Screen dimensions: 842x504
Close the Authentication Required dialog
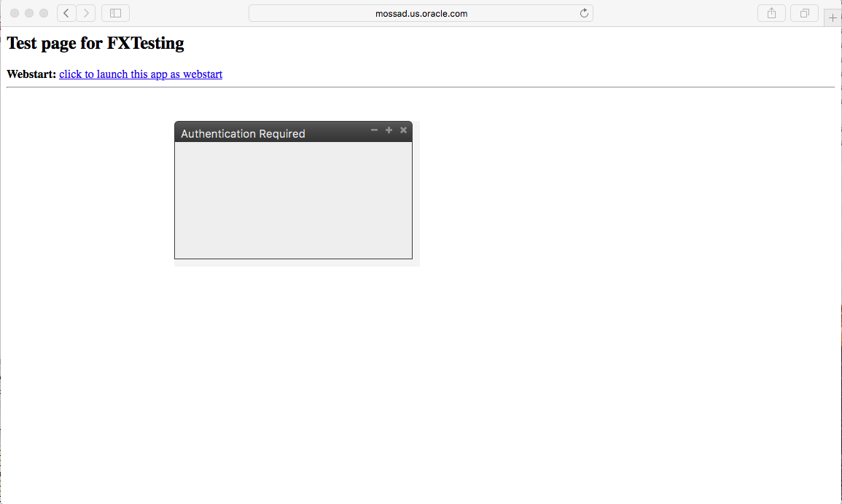403,130
